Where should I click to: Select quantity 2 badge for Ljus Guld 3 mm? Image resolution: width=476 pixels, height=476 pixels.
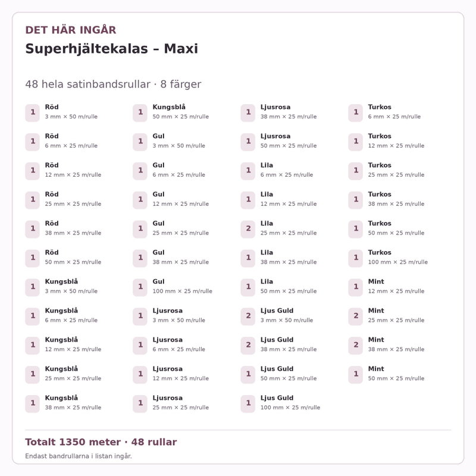tap(248, 317)
